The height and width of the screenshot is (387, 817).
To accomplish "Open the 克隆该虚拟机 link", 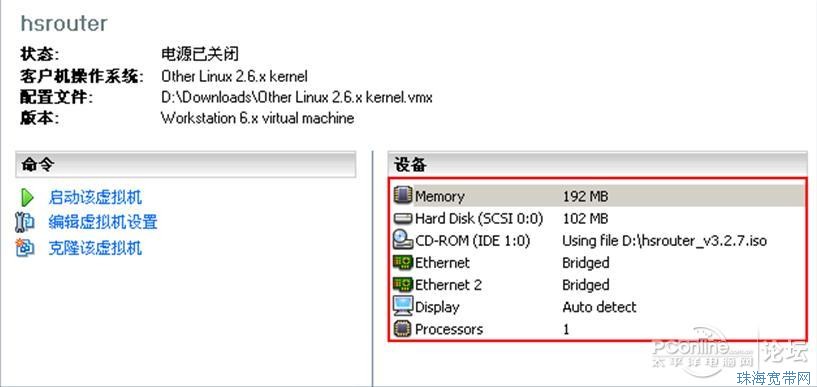I will point(95,247).
